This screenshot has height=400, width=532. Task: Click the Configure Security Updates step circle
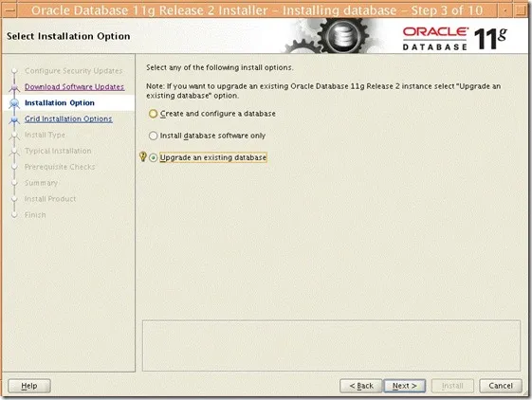(14, 71)
